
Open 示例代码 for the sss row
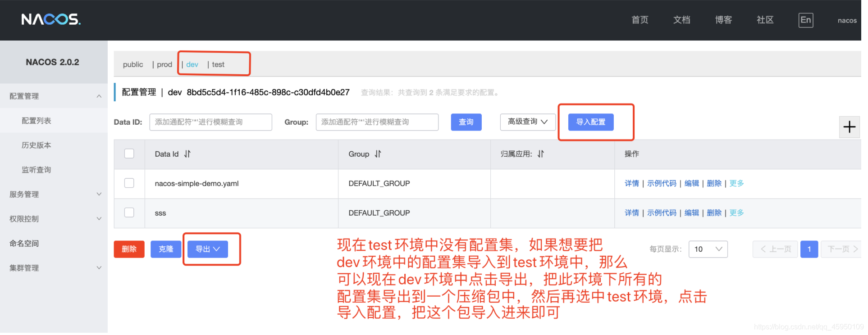pyautogui.click(x=662, y=213)
